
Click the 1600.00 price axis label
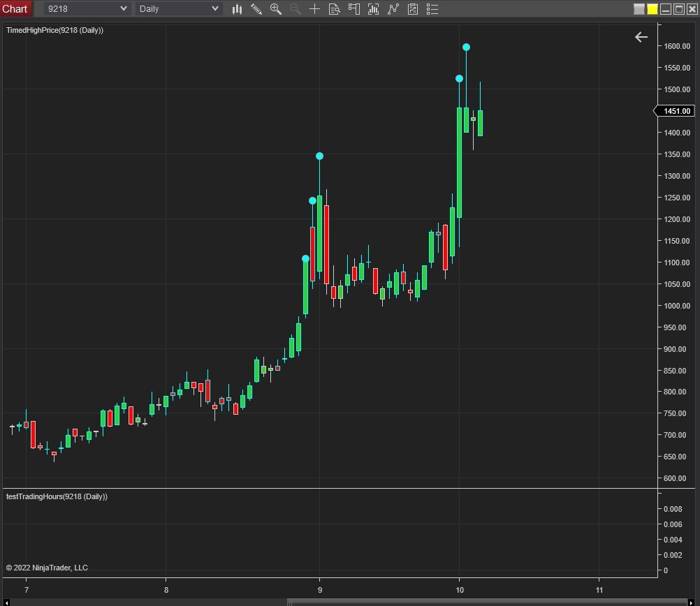point(677,46)
